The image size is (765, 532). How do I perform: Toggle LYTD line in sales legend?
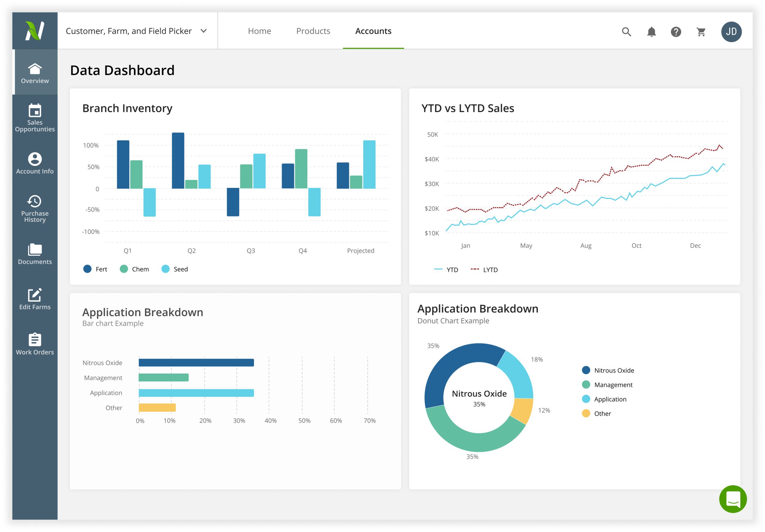[x=484, y=270]
